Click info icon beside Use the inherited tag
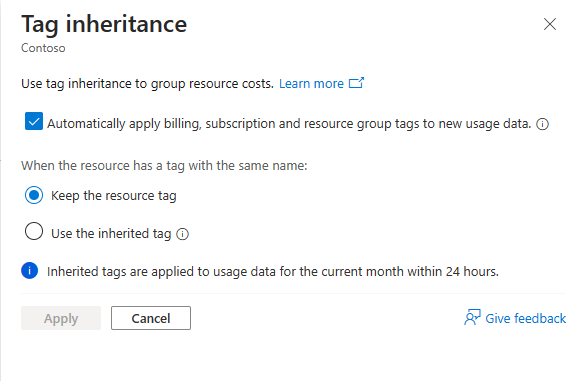586x381 pixels. coord(182,234)
